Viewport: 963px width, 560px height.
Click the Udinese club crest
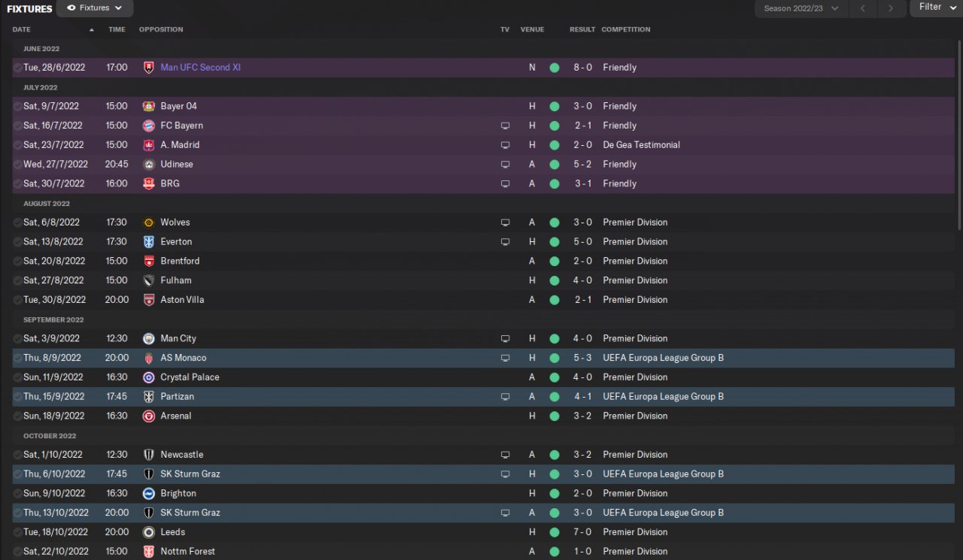tap(148, 164)
